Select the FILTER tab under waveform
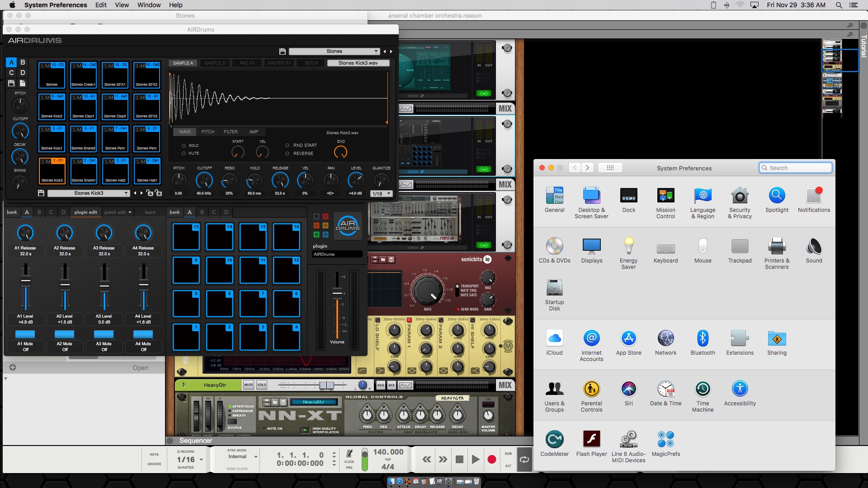Image resolution: width=868 pixels, height=488 pixels. pyautogui.click(x=231, y=132)
